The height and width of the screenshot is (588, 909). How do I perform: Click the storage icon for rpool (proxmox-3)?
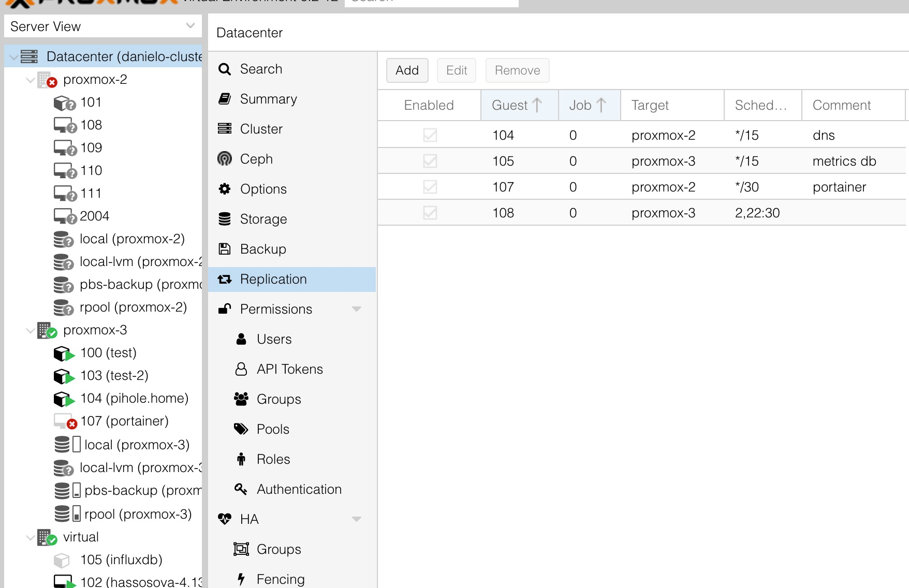coord(67,513)
